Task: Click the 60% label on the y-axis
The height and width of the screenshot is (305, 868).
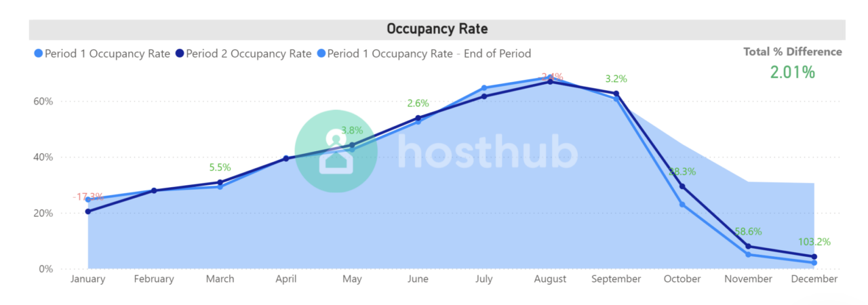Action: click(x=44, y=102)
